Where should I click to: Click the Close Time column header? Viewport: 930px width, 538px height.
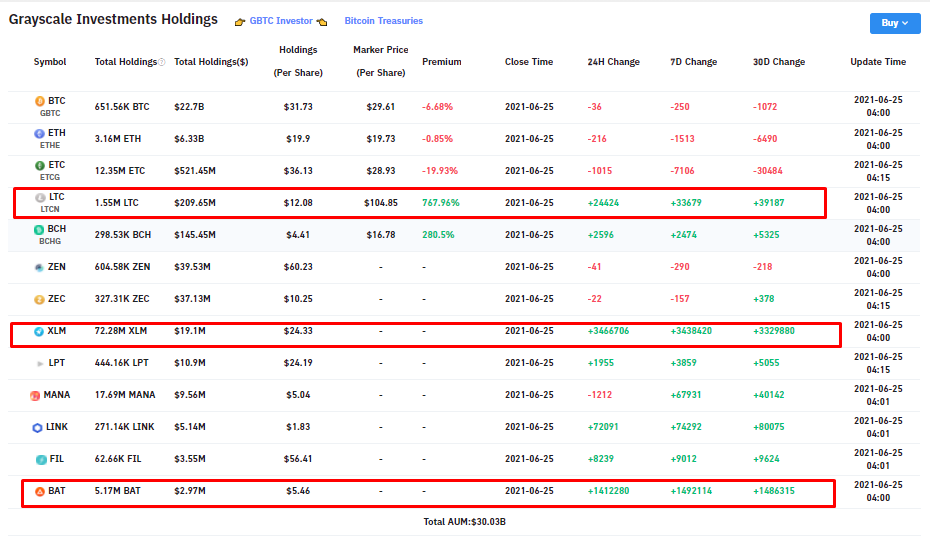tap(529, 62)
